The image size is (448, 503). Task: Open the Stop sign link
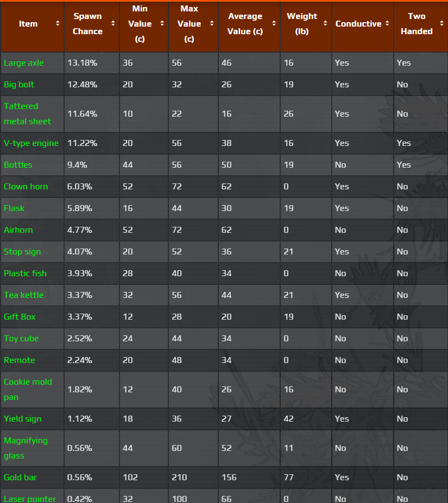pos(22,252)
